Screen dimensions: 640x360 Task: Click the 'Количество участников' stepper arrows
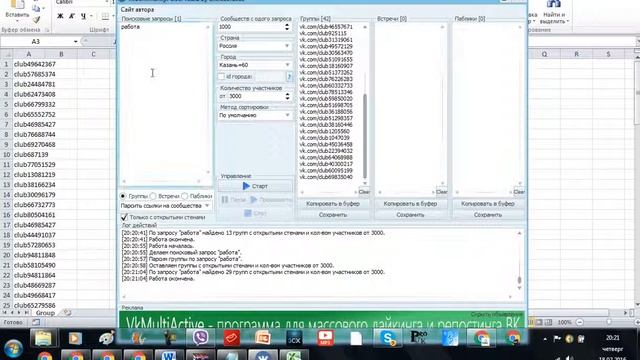click(x=287, y=96)
